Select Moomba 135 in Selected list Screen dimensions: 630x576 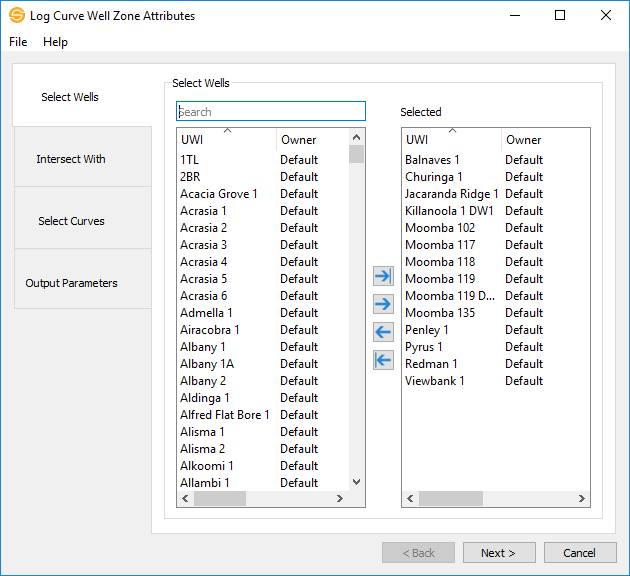(x=440, y=313)
